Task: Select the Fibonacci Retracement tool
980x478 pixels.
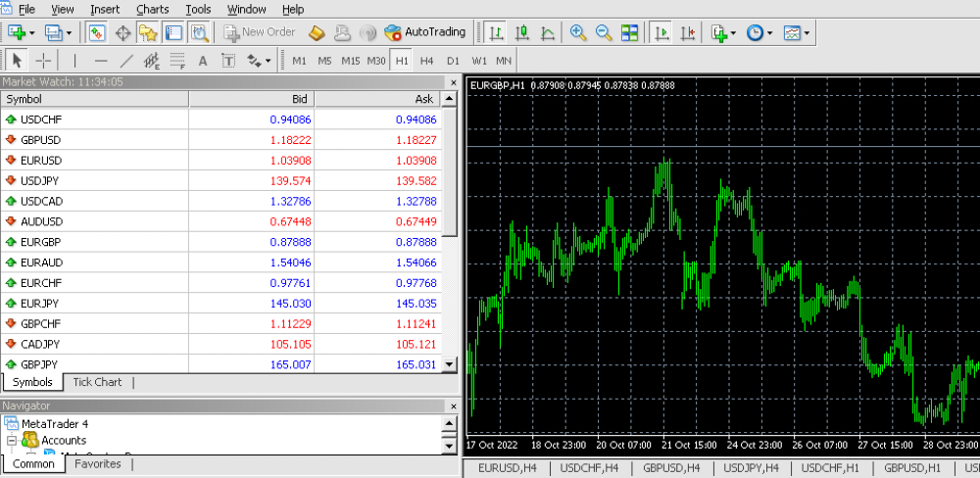Action: coord(178,61)
